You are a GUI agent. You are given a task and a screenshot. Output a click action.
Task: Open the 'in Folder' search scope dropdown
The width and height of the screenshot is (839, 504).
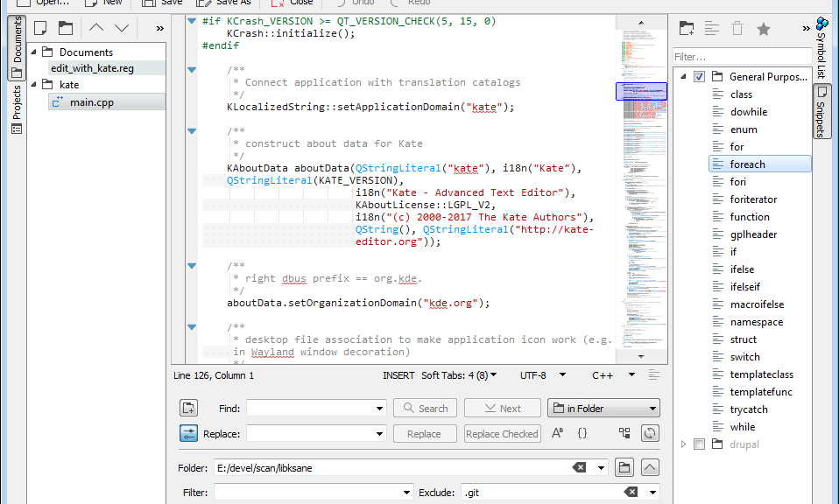click(603, 408)
